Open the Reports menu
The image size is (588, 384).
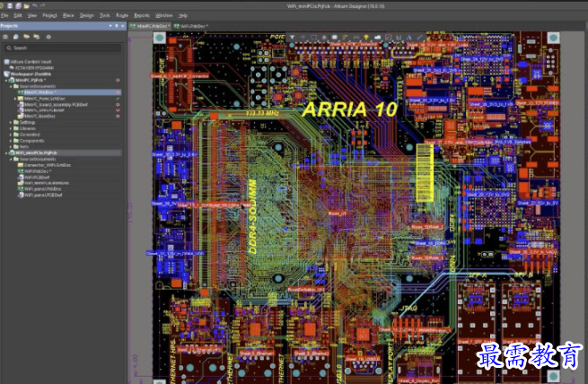(x=142, y=15)
